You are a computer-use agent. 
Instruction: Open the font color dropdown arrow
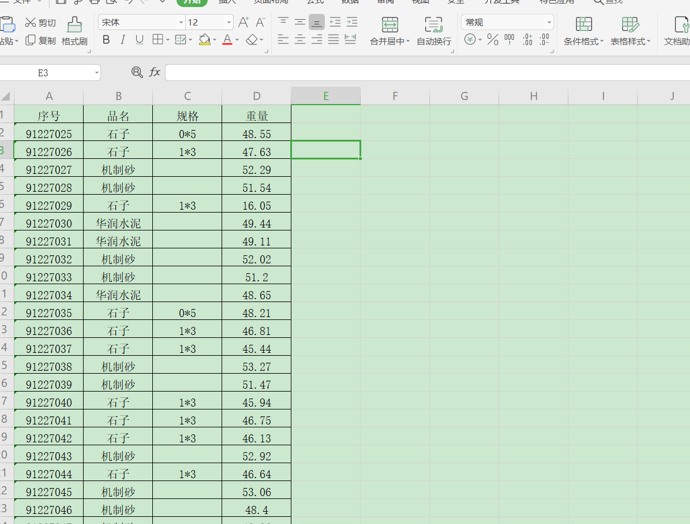(237, 40)
